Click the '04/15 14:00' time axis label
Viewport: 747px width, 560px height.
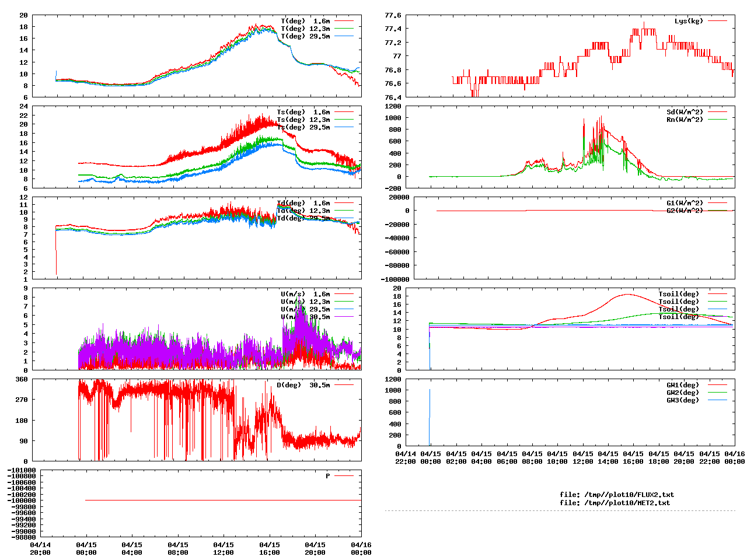tap(608, 457)
